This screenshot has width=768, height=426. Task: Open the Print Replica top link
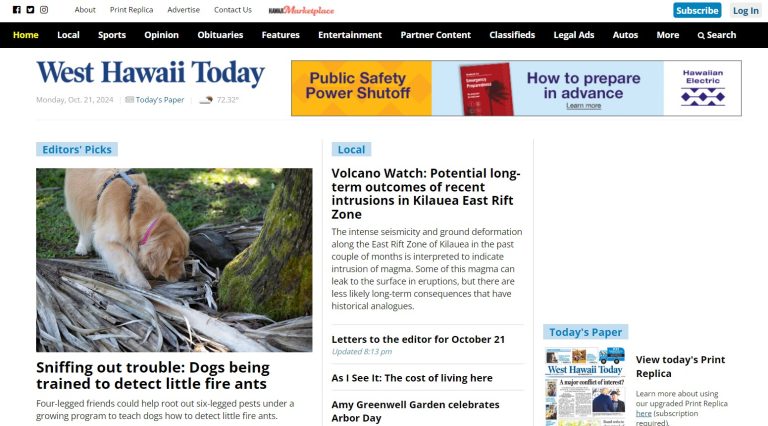131,10
